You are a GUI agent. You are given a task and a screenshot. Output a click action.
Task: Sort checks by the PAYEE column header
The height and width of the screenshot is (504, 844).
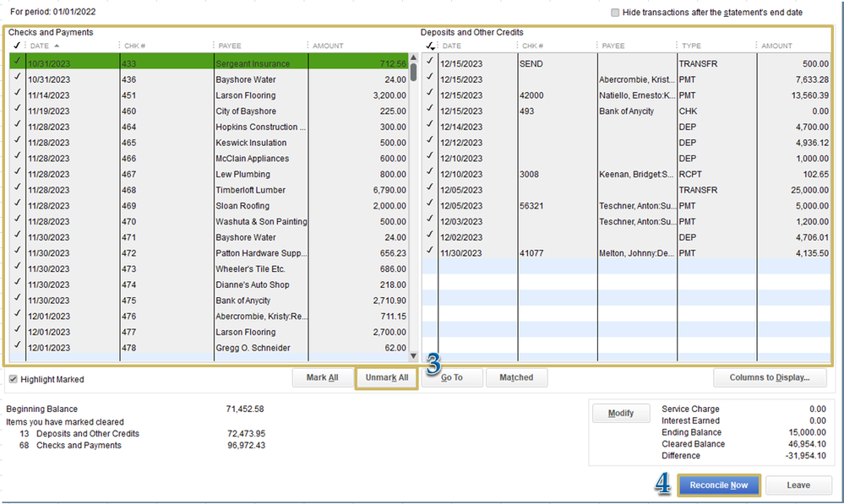tap(230, 46)
